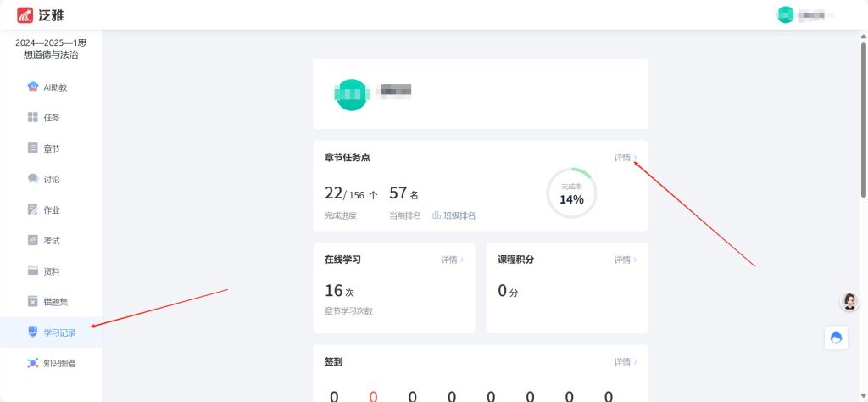Click the 章节学习次数 label
This screenshot has width=868, height=402.
coord(348,311)
